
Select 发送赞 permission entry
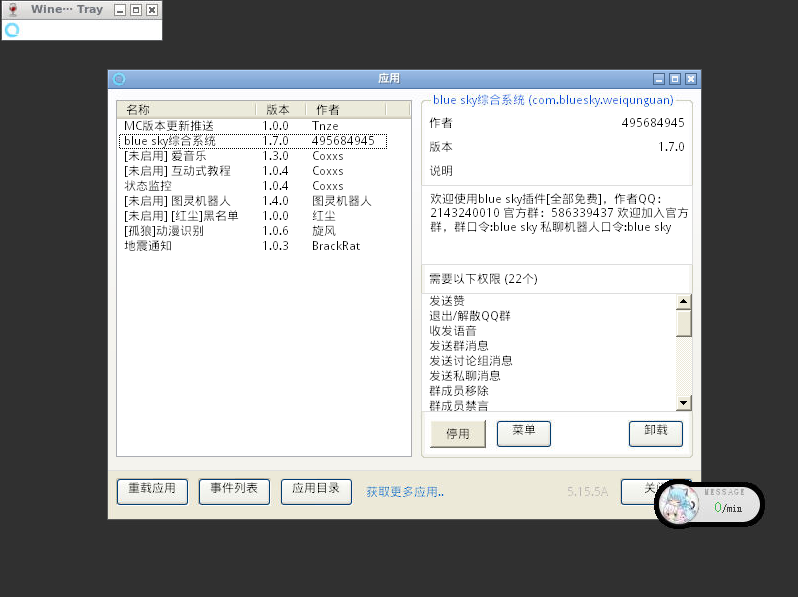tap(447, 301)
